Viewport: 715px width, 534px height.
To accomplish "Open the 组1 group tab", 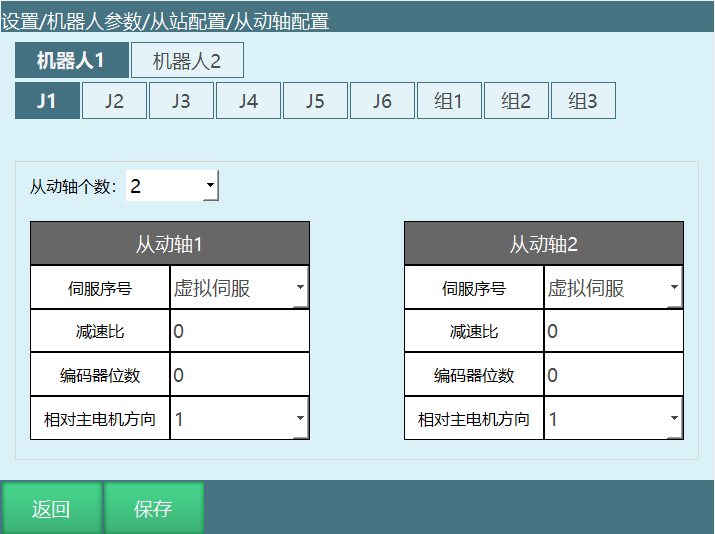I will click(x=449, y=101).
